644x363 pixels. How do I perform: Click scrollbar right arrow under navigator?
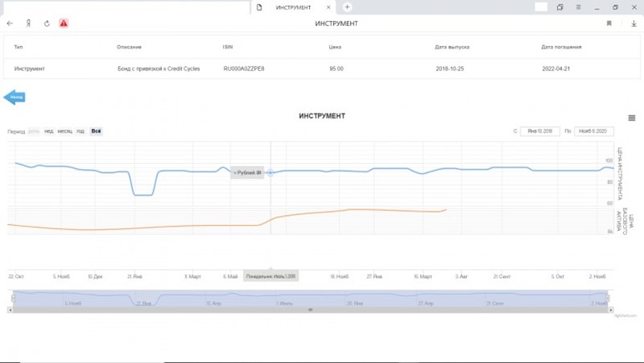pos(611,310)
